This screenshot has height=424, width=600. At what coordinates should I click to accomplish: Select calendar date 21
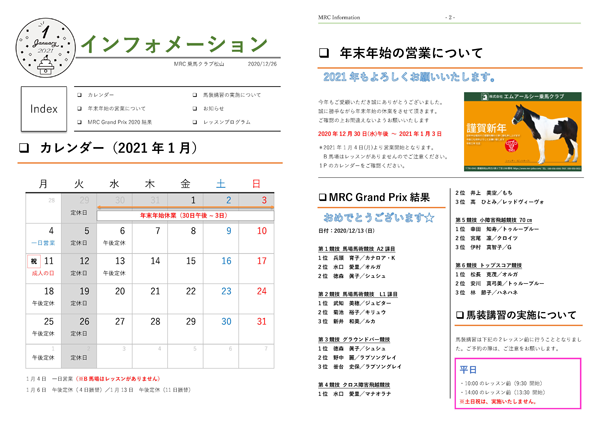click(x=155, y=291)
